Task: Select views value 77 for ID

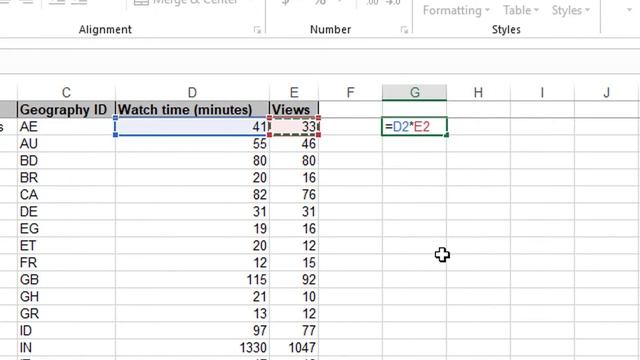Action: [294, 331]
